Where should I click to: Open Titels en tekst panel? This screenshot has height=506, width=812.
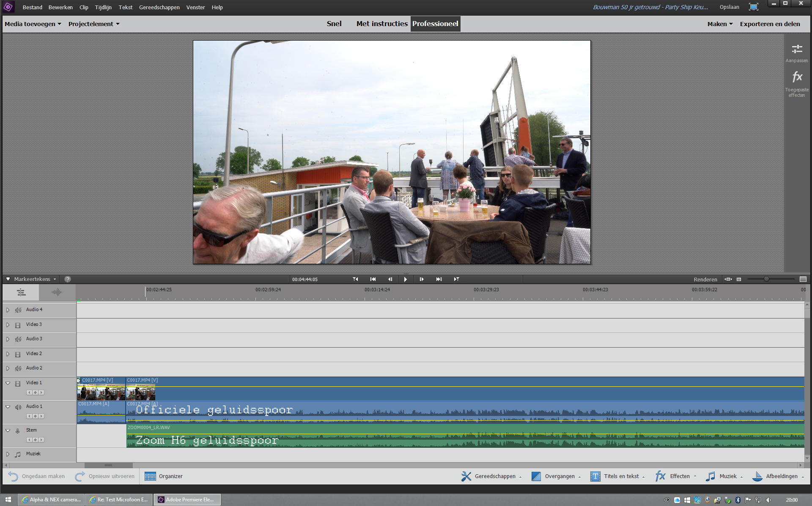617,476
